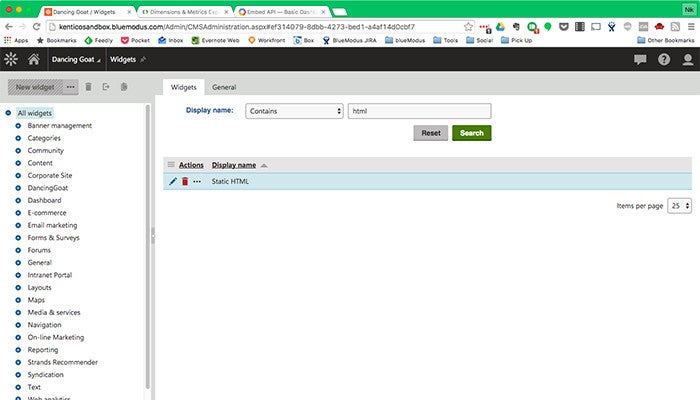Open the Apps shortcut in bookmarks bar
This screenshot has width=700, height=400.
tap(16, 40)
